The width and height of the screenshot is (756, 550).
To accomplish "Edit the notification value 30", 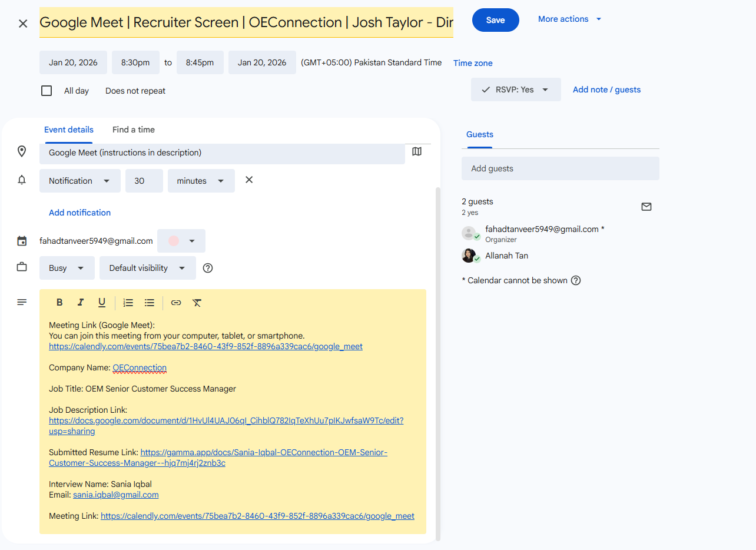I will coord(144,181).
